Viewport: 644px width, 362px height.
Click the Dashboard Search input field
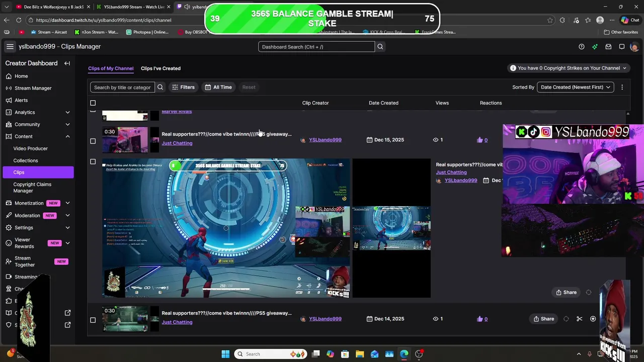(x=316, y=47)
